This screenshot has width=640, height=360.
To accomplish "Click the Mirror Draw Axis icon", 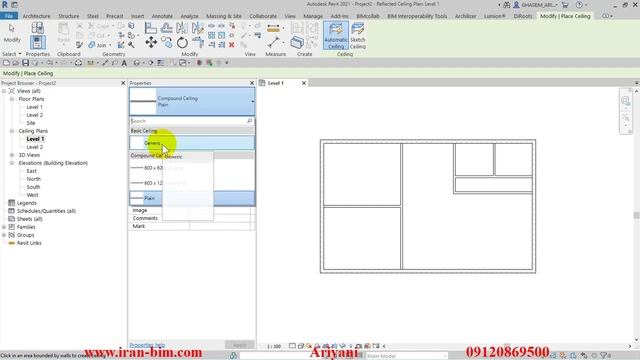I will [x=198, y=28].
